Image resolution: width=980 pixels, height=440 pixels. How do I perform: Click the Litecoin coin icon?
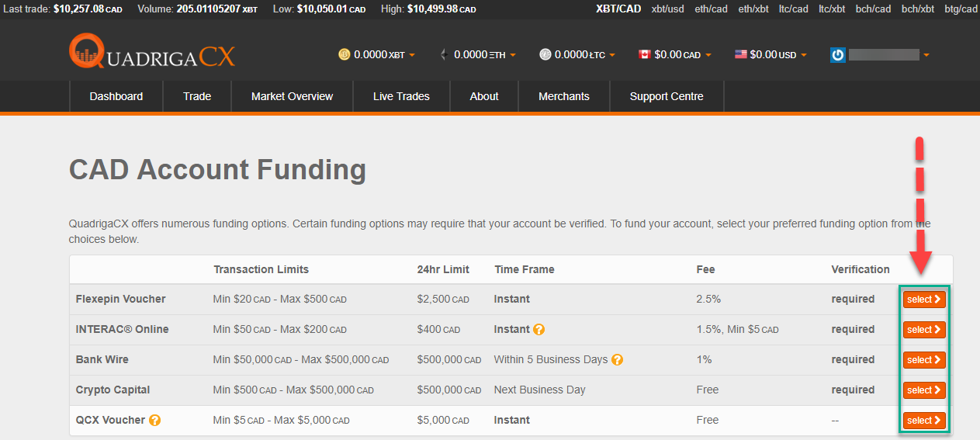click(545, 54)
